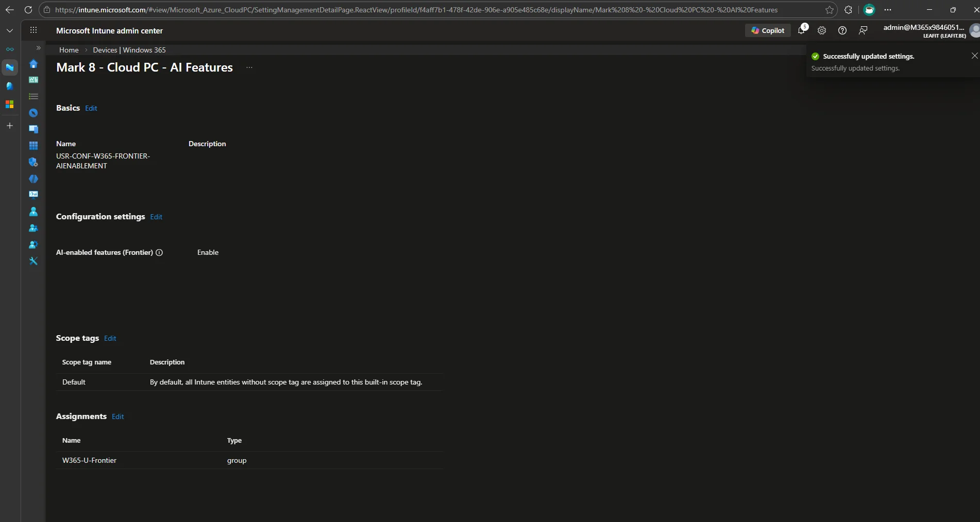
Task: Go to Devices | Windows 365 breadcrumb
Action: 129,50
